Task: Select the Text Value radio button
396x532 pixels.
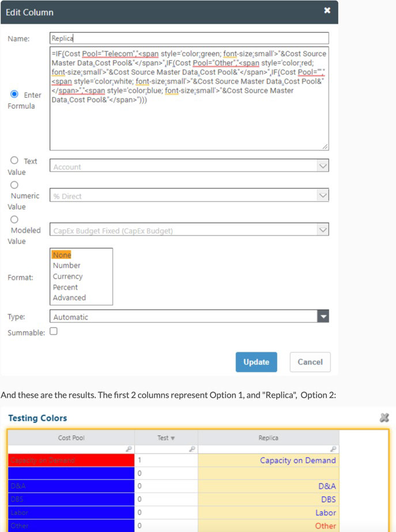Action: click(x=14, y=160)
